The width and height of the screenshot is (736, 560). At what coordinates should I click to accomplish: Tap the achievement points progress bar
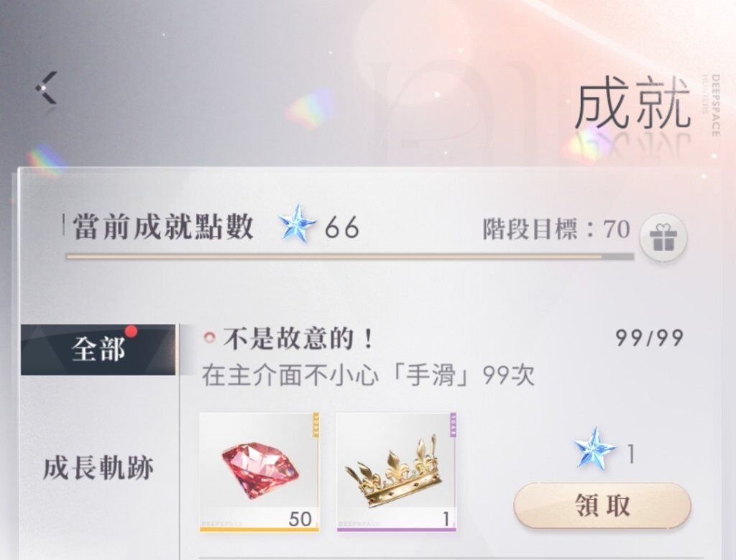(350, 257)
